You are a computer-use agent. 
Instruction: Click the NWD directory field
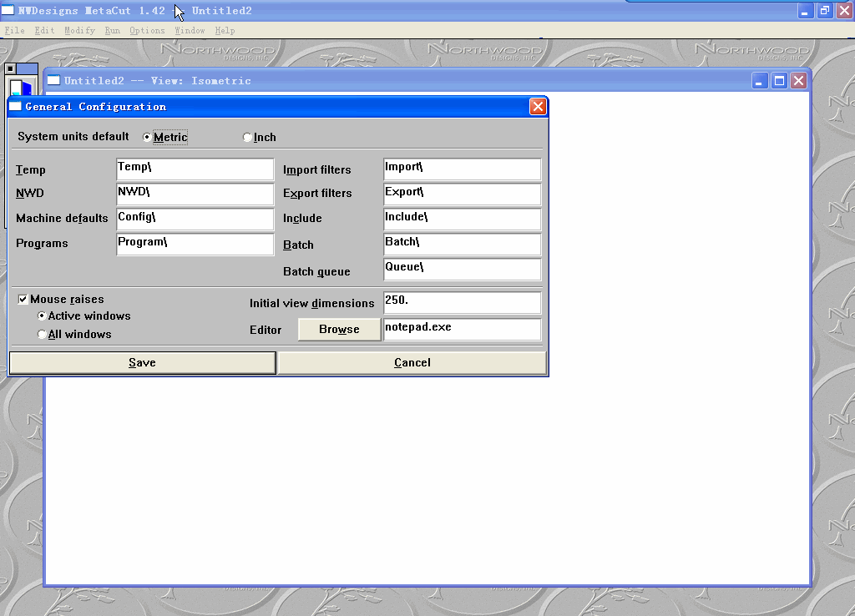tap(195, 194)
